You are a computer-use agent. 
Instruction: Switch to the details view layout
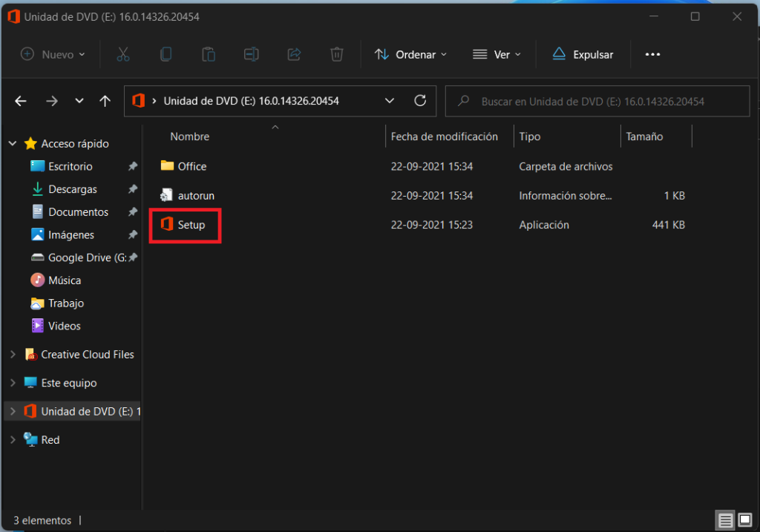point(725,520)
